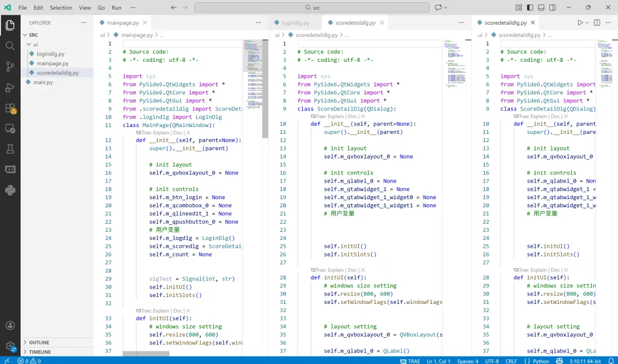Go forward with the navigation arrow

pos(185,7)
